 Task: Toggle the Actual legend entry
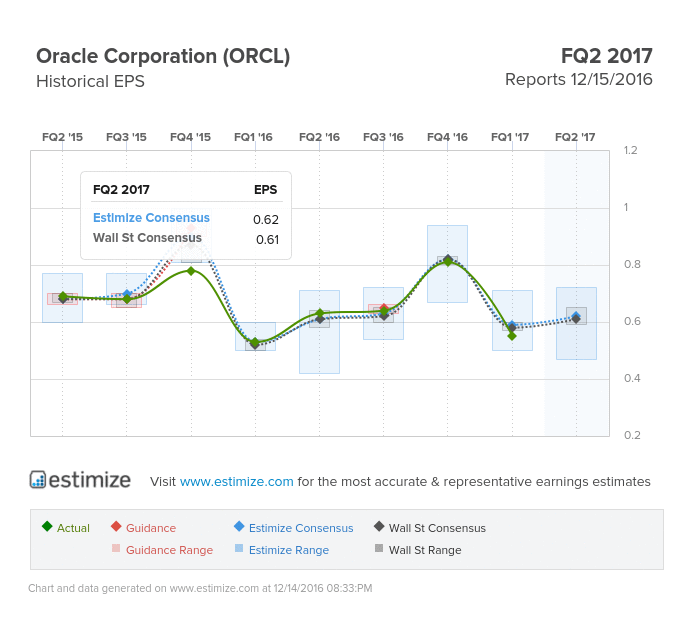pyautogui.click(x=66, y=527)
